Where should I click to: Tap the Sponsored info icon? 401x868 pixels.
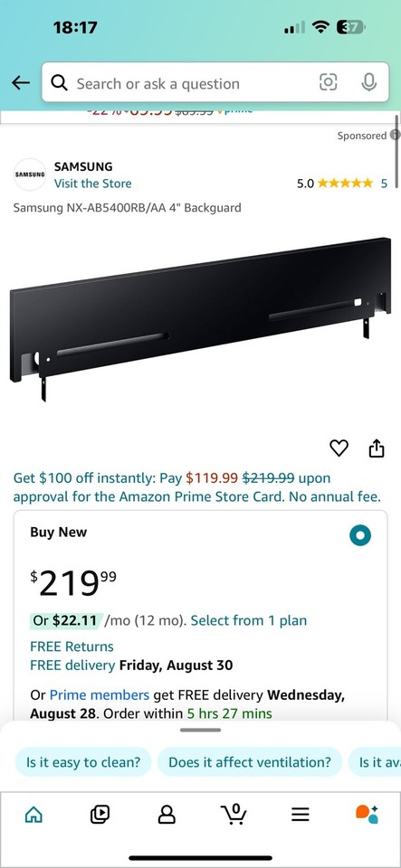pyautogui.click(x=395, y=135)
